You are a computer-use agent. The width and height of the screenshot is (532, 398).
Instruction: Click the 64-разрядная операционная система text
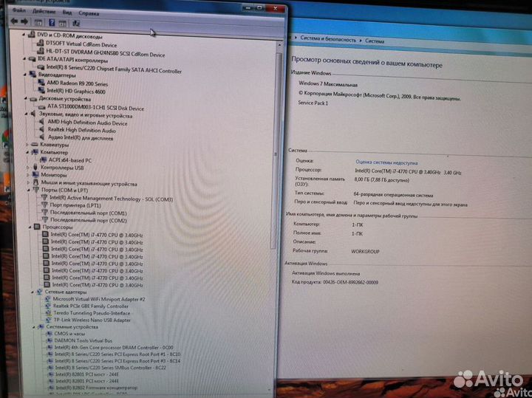393,195
